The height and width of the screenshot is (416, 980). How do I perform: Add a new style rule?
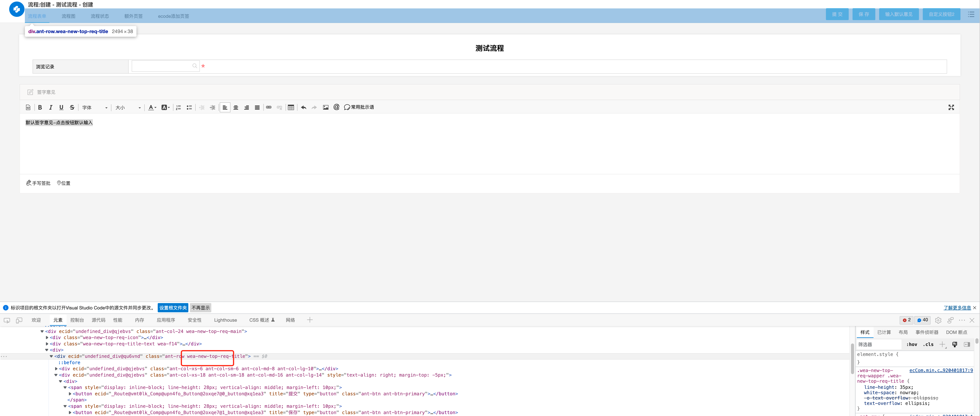point(942,345)
